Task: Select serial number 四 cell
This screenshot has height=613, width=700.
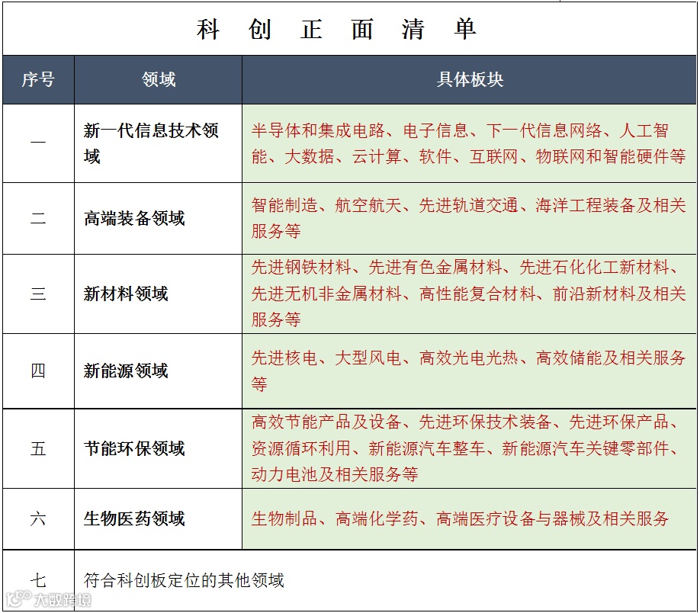Action: (38, 371)
